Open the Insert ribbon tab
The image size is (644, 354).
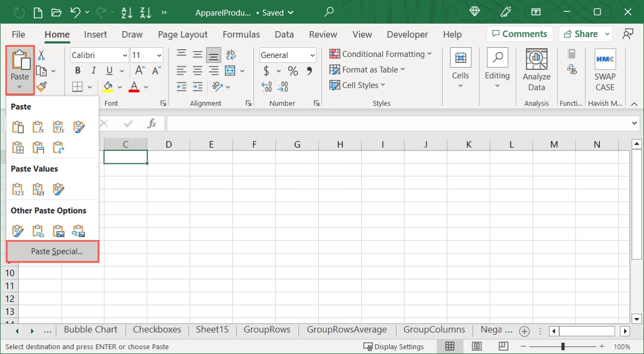(96, 34)
